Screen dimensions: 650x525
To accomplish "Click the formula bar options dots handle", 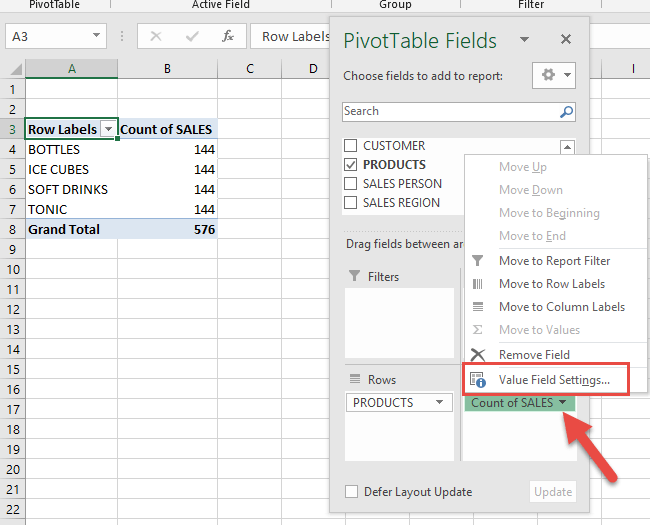I will point(121,36).
